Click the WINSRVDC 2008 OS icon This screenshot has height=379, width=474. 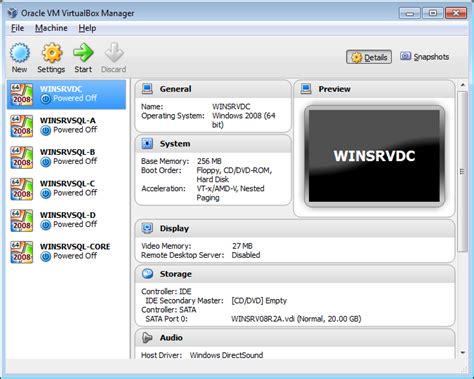click(22, 94)
